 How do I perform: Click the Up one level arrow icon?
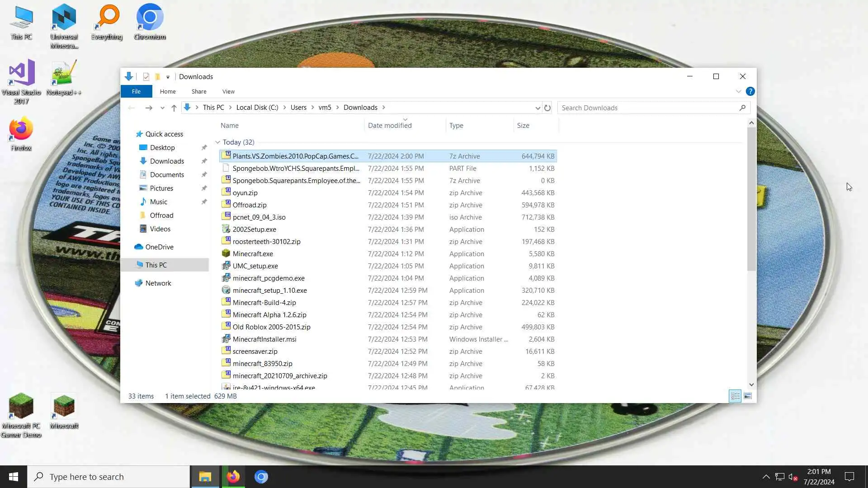(174, 108)
